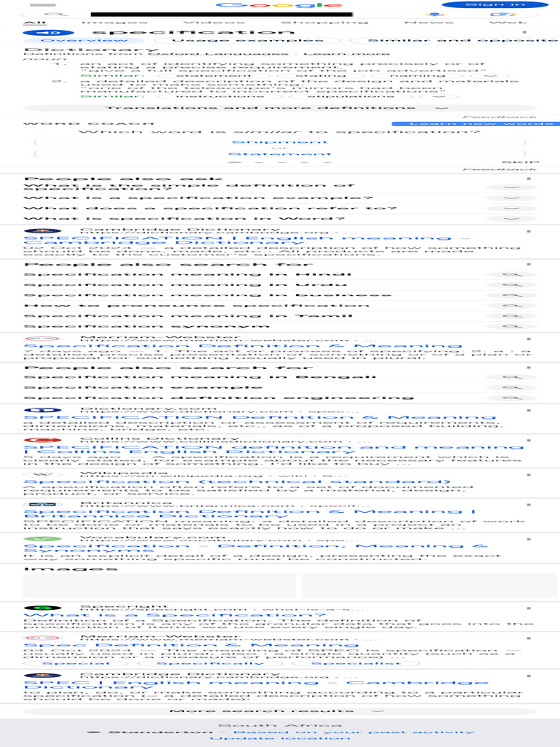The height and width of the screenshot is (747, 560).
Task: Click 'Learn more' next to Oxford Languages
Action: 346,54
